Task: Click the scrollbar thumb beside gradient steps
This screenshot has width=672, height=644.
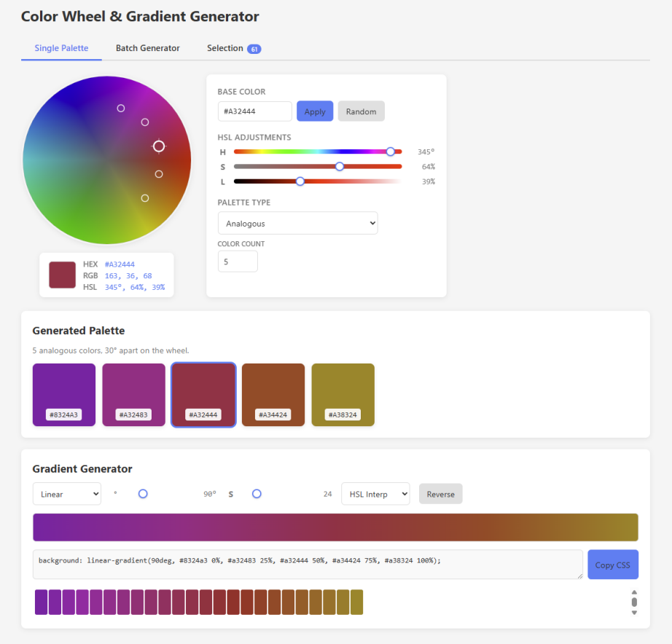Action: coord(634,602)
